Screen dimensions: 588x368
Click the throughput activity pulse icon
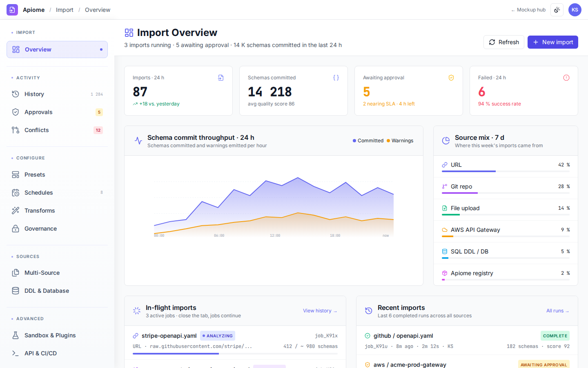(x=138, y=141)
